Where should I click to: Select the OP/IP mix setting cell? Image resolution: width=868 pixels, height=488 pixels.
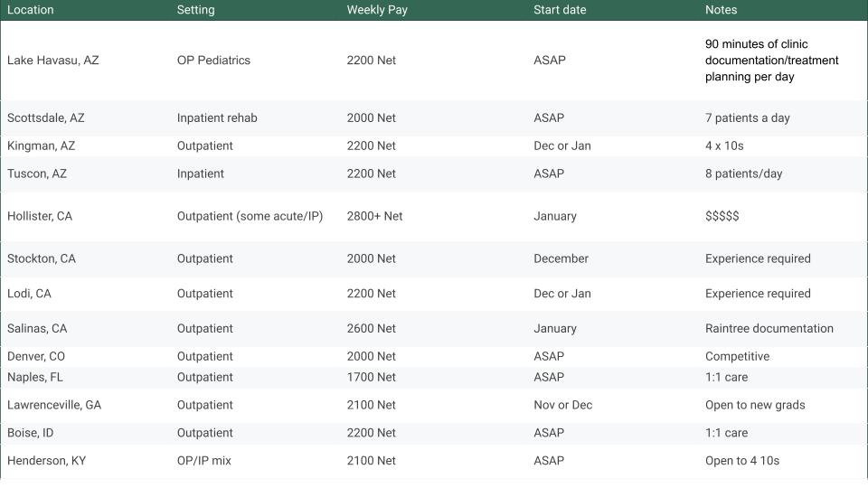pyautogui.click(x=204, y=461)
